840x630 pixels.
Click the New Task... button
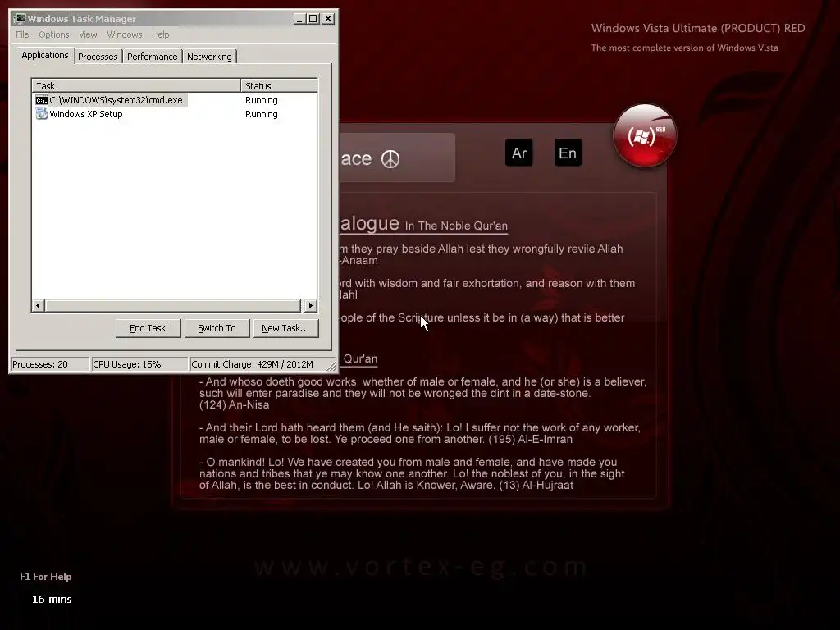click(x=285, y=328)
